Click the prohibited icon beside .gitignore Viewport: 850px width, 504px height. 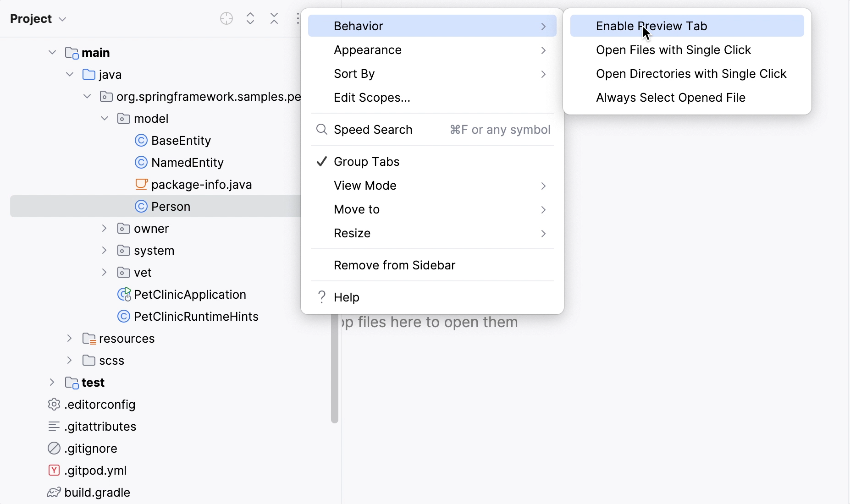click(x=54, y=448)
